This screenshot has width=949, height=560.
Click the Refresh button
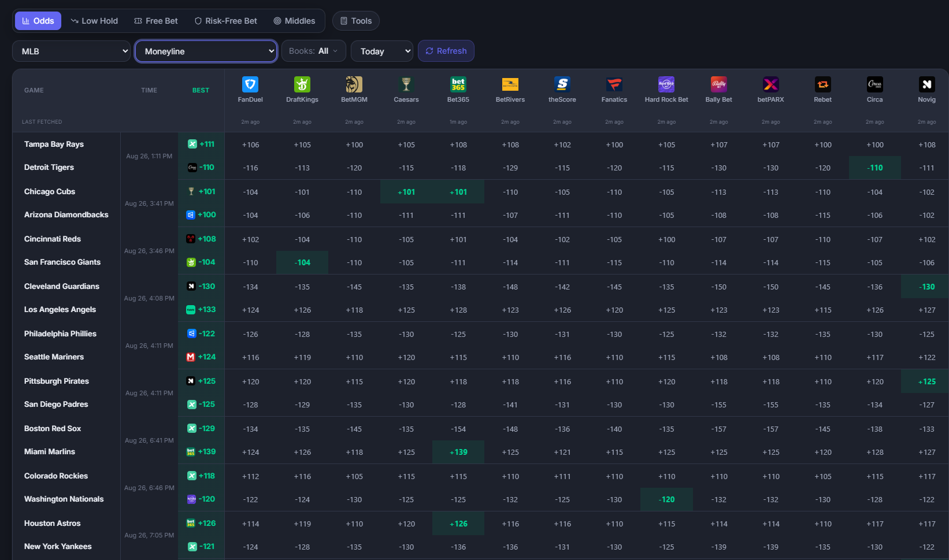[446, 51]
